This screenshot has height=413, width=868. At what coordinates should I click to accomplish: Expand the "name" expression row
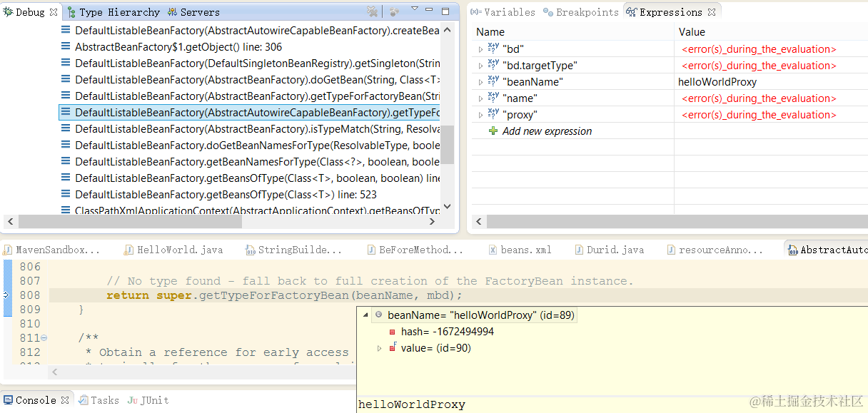tap(480, 99)
